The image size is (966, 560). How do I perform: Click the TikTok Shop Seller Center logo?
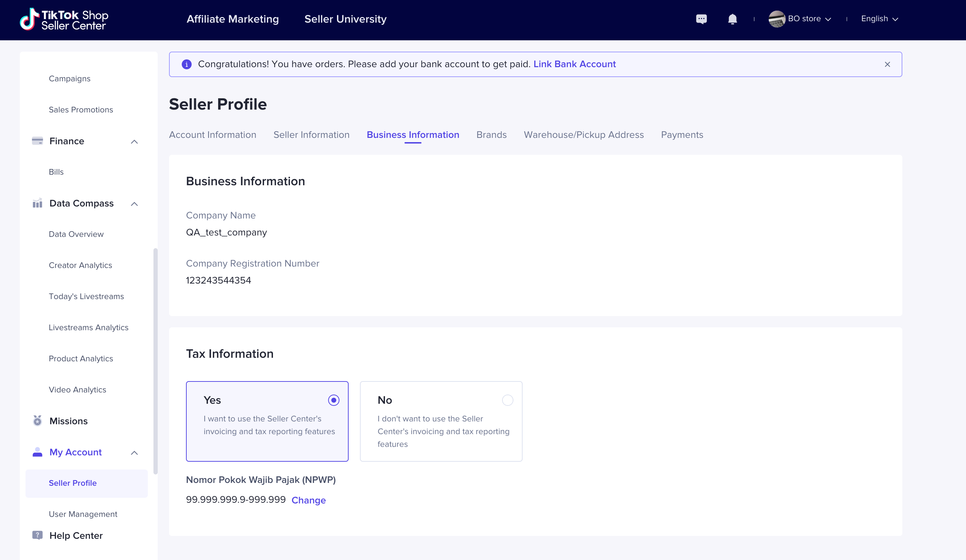(x=64, y=19)
